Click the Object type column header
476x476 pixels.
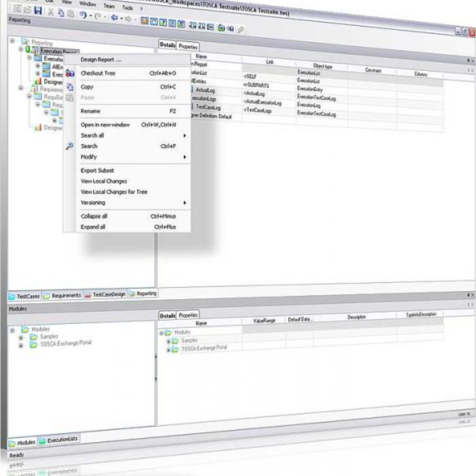(x=322, y=66)
